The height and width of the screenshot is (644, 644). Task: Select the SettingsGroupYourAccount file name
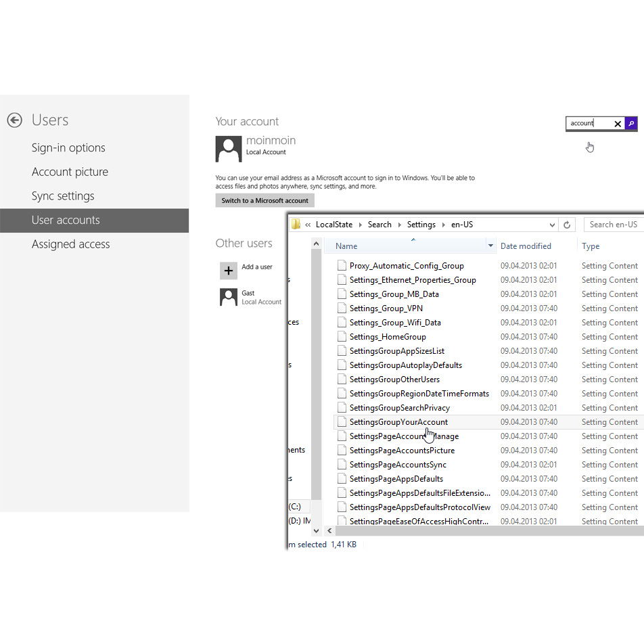(x=398, y=422)
